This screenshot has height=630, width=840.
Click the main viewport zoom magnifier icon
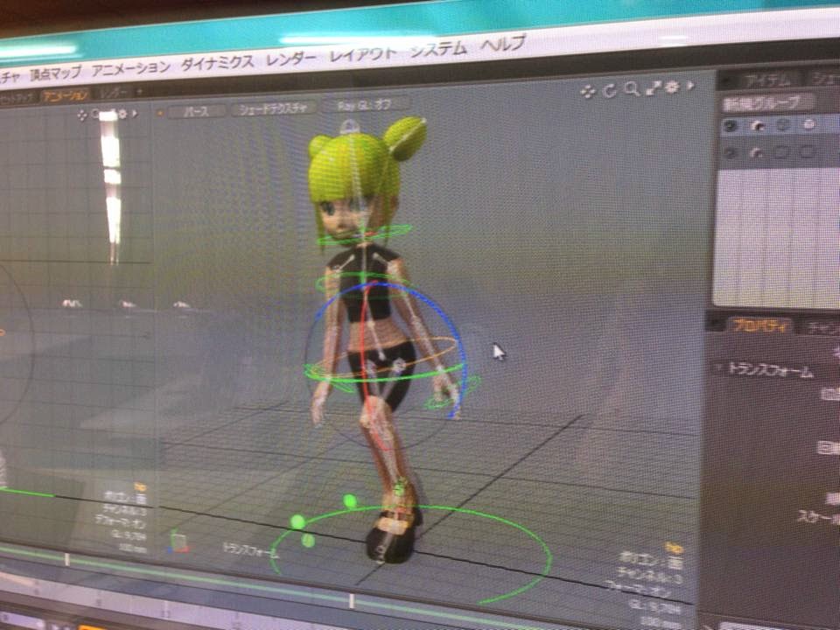[632, 89]
